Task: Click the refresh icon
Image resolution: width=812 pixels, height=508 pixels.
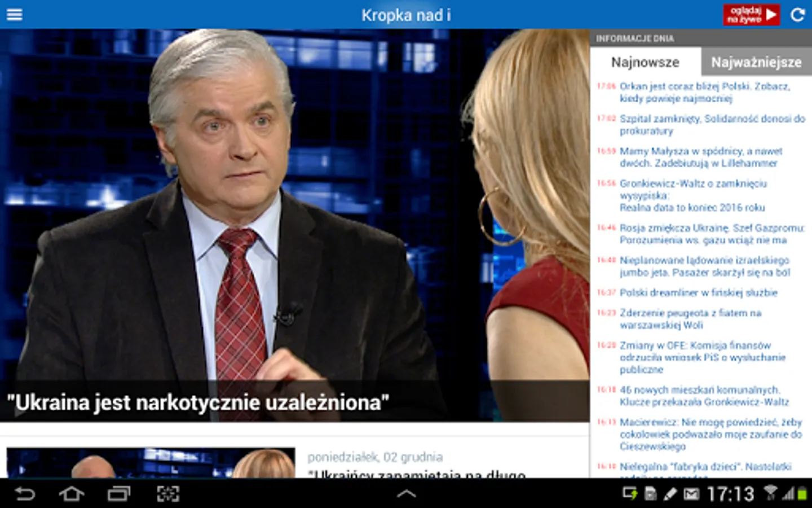Action: pyautogui.click(x=797, y=15)
